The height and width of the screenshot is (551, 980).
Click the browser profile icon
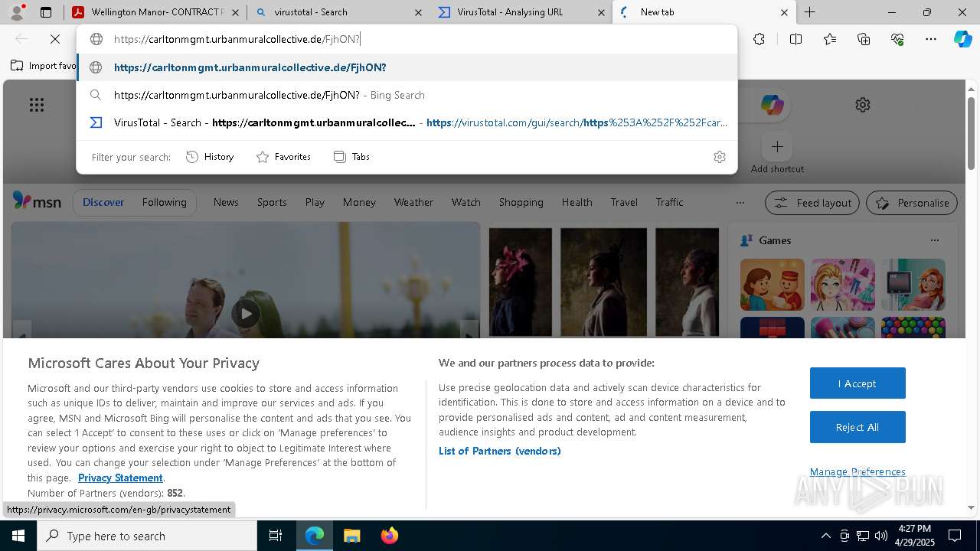coord(17,12)
